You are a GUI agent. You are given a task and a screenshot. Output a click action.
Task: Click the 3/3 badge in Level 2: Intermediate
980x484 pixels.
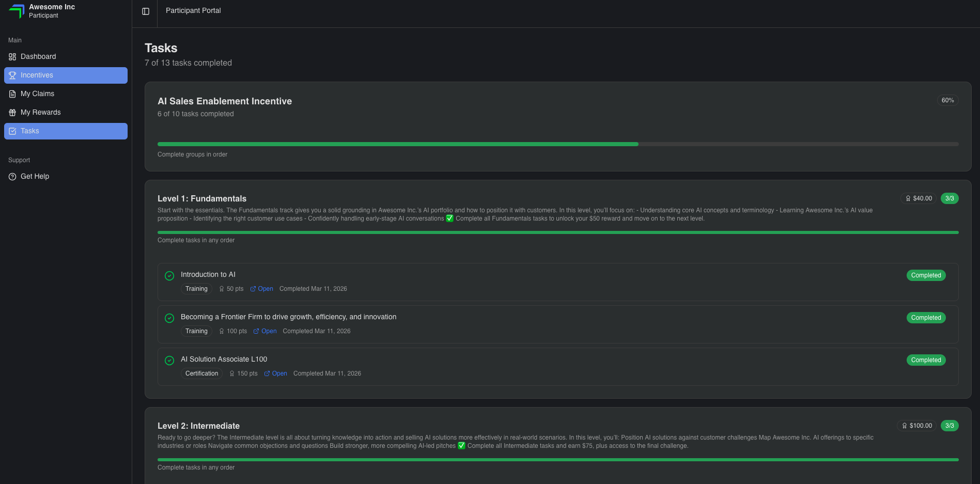[950, 426]
